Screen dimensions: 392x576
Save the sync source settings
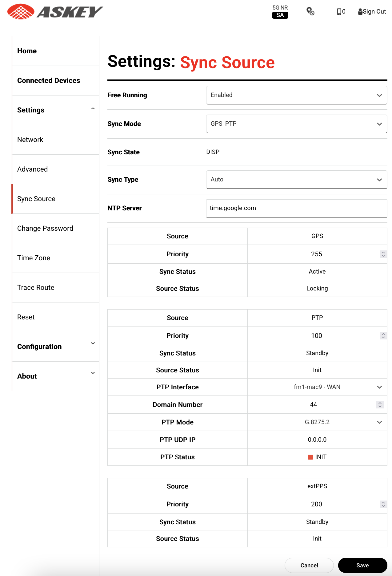[x=362, y=565]
